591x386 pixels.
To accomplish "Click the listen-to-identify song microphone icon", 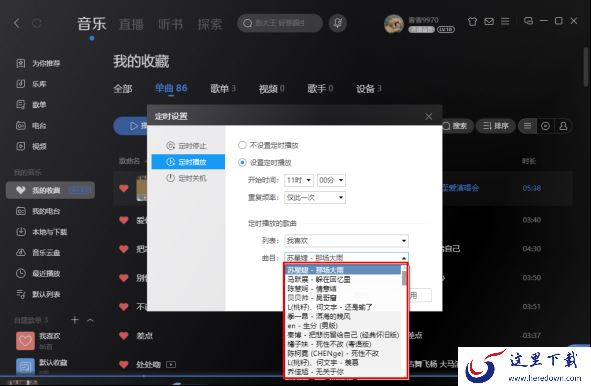I will (338, 23).
